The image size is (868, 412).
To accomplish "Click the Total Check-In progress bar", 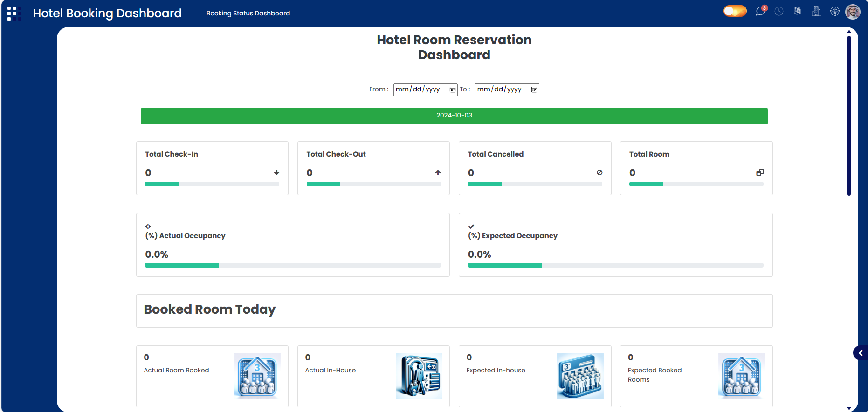I will (212, 184).
